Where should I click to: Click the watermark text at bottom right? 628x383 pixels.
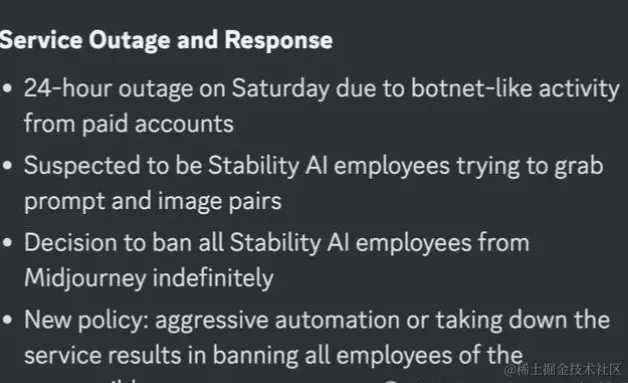(x=563, y=369)
